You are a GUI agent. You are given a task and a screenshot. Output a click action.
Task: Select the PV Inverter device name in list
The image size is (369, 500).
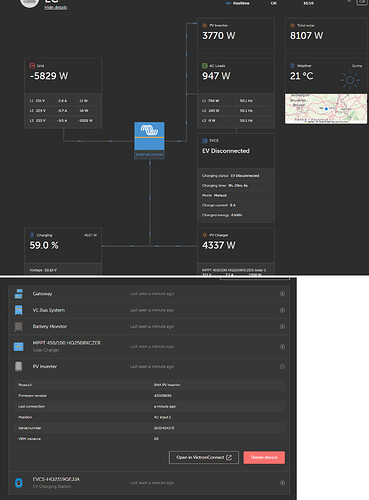click(45, 366)
